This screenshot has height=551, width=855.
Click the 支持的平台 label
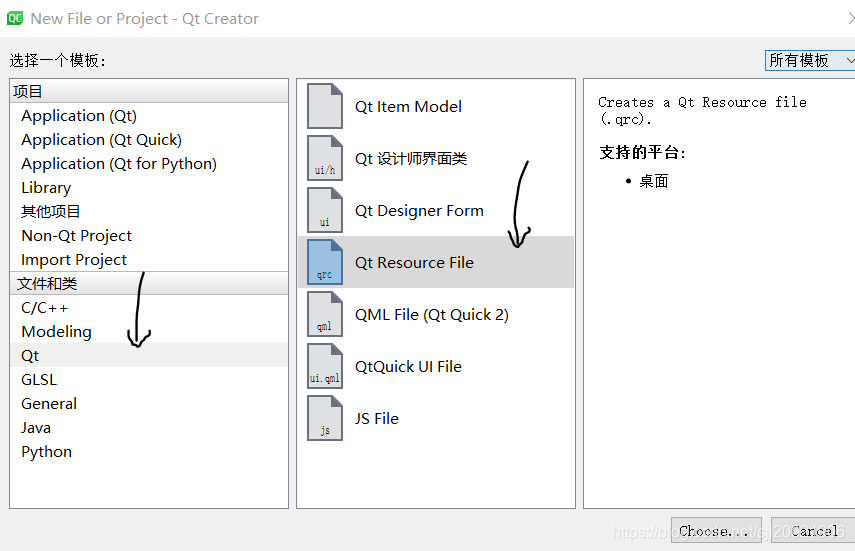(642, 152)
